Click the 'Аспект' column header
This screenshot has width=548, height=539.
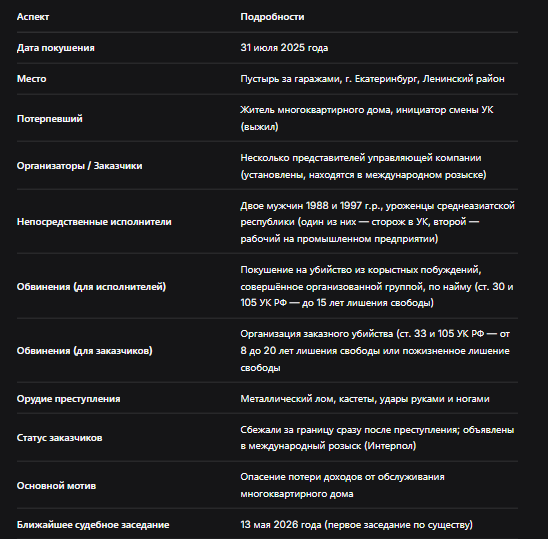click(x=33, y=17)
